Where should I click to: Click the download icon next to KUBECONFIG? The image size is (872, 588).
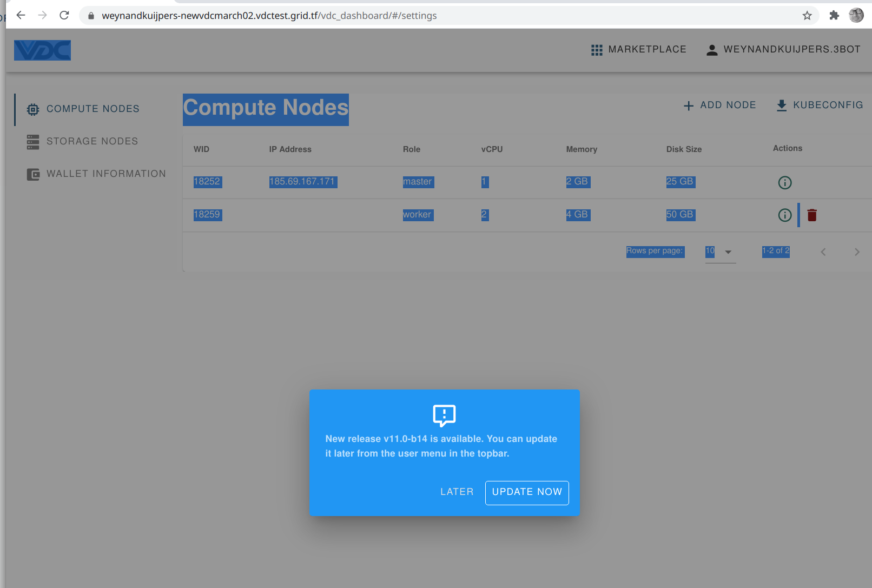(x=781, y=105)
